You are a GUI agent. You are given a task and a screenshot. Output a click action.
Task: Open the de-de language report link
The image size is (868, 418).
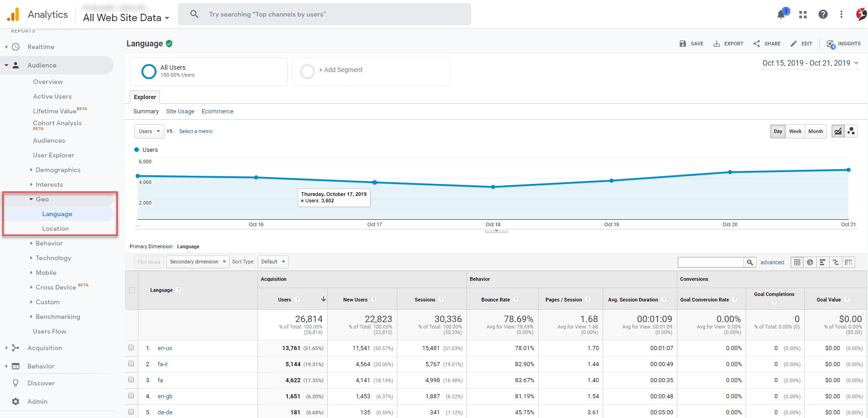click(x=165, y=412)
